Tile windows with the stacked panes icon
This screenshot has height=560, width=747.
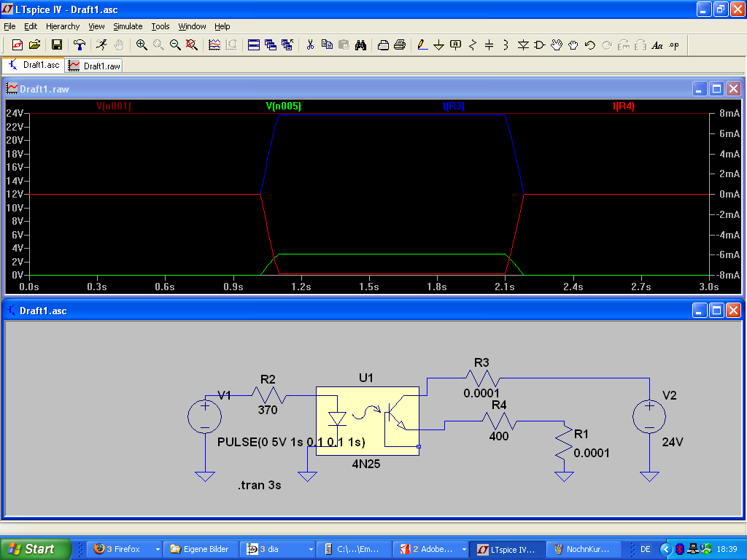tap(253, 44)
